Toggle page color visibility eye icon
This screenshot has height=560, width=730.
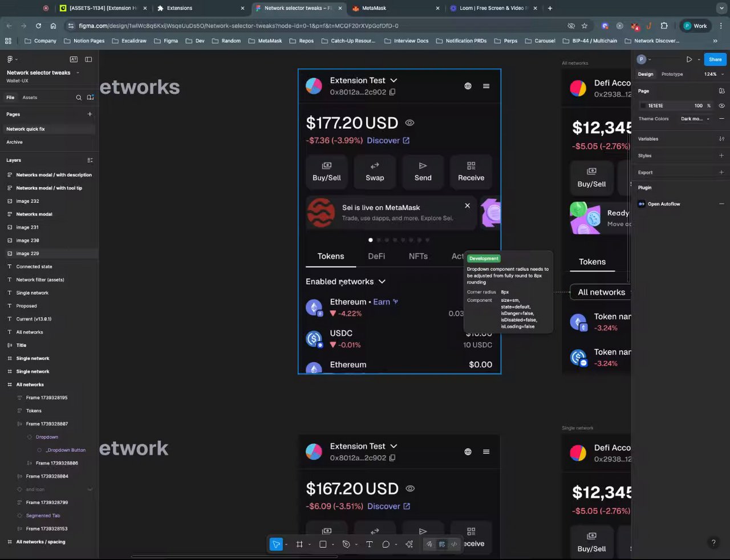721,105
